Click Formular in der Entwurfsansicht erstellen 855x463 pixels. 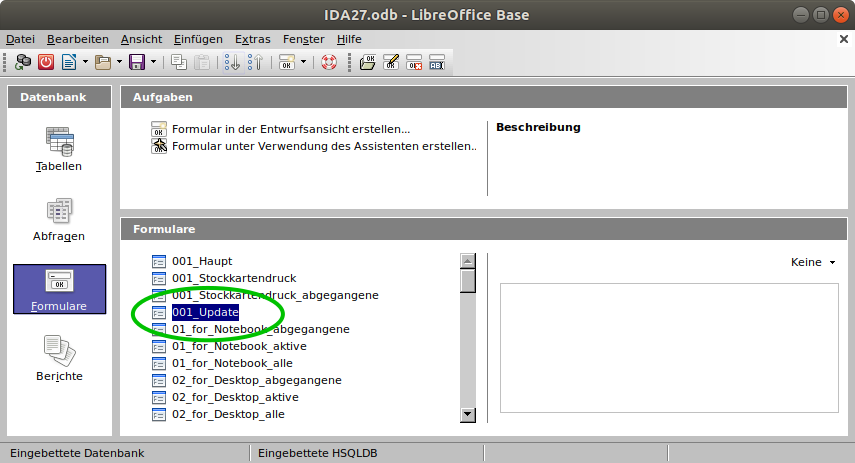tap(291, 129)
